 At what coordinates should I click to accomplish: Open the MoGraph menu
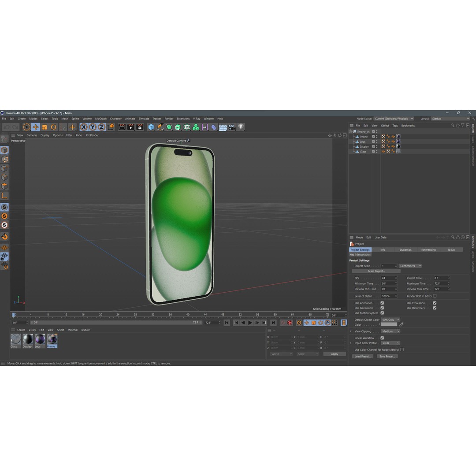pos(100,119)
